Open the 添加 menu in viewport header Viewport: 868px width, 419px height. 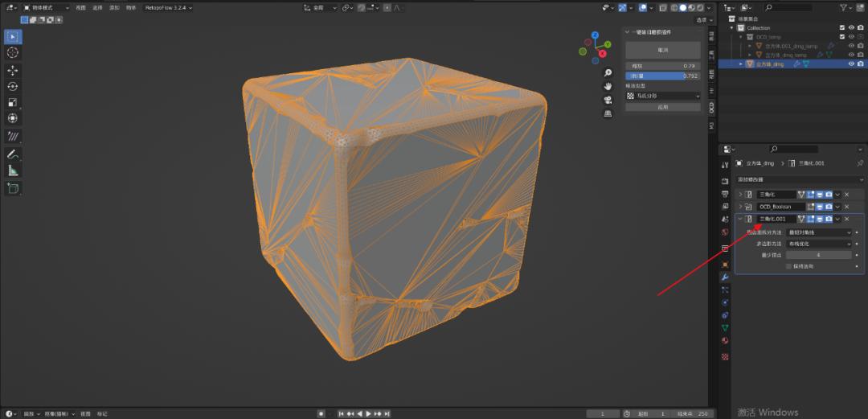(113, 7)
